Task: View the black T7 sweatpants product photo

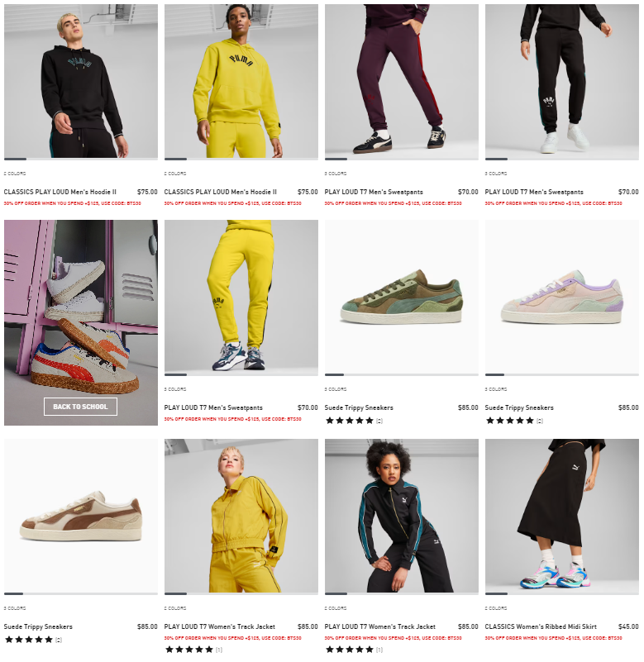Action: pos(562,81)
